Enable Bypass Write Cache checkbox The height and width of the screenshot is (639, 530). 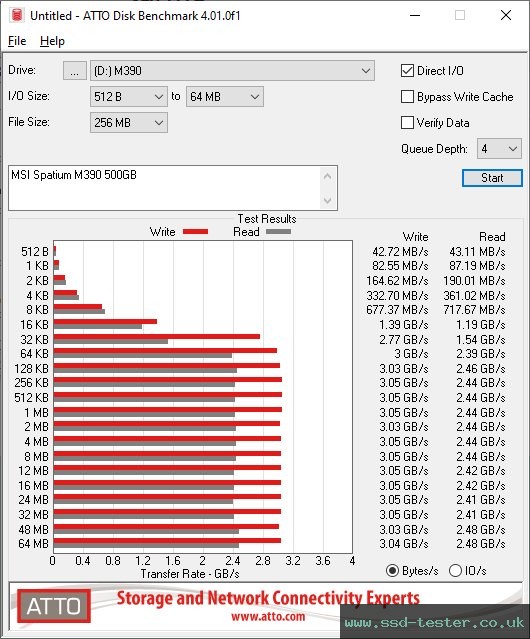pos(407,97)
